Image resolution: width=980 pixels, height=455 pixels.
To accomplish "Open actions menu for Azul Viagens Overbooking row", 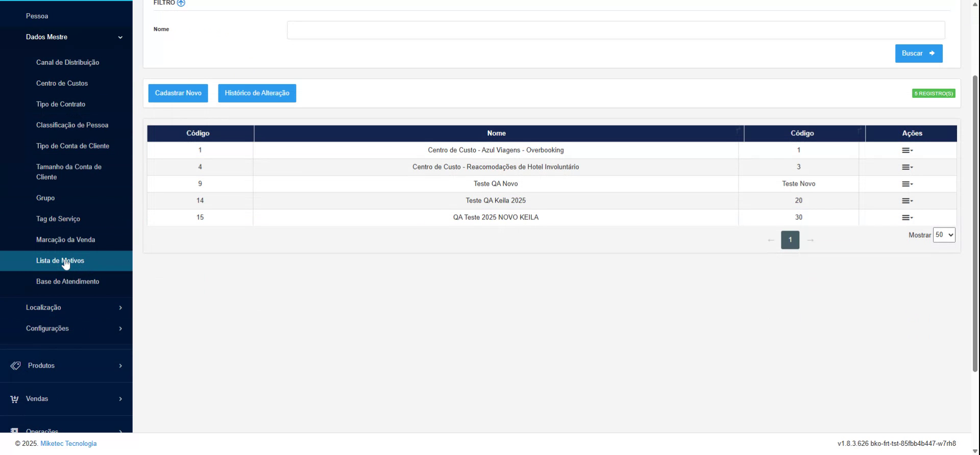I will (907, 150).
